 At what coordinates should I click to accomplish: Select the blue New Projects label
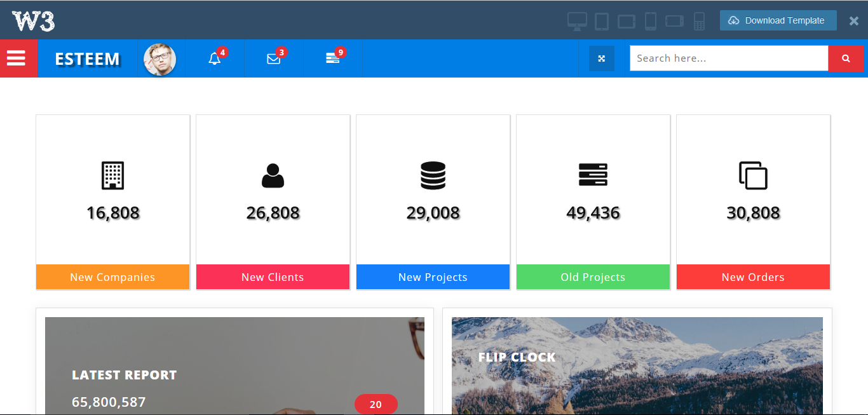pos(433,277)
